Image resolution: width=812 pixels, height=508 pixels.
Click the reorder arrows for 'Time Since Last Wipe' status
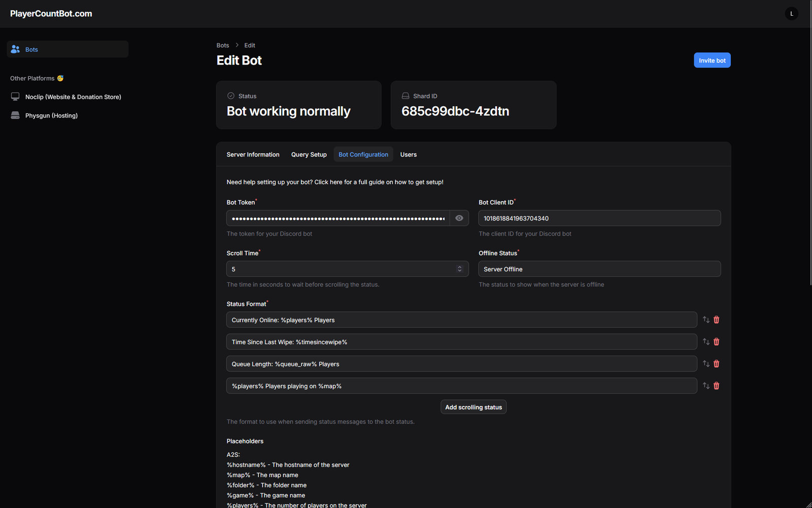(x=706, y=342)
